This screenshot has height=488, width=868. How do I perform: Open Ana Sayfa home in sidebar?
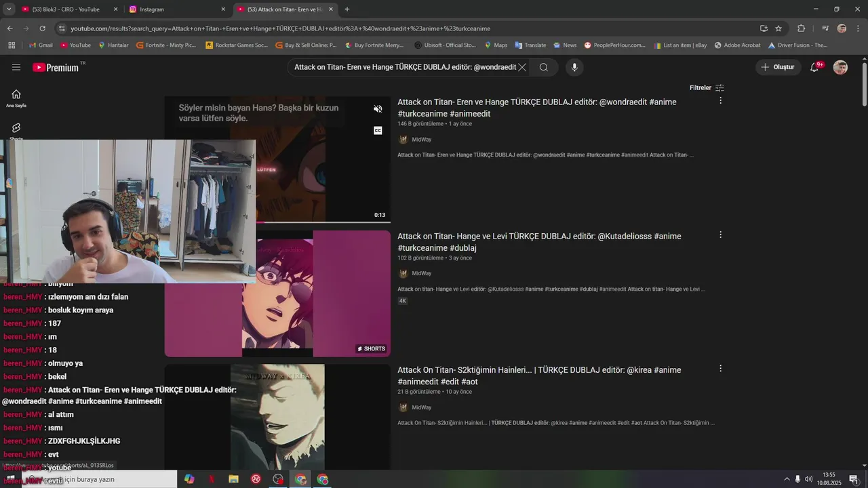pyautogui.click(x=16, y=98)
